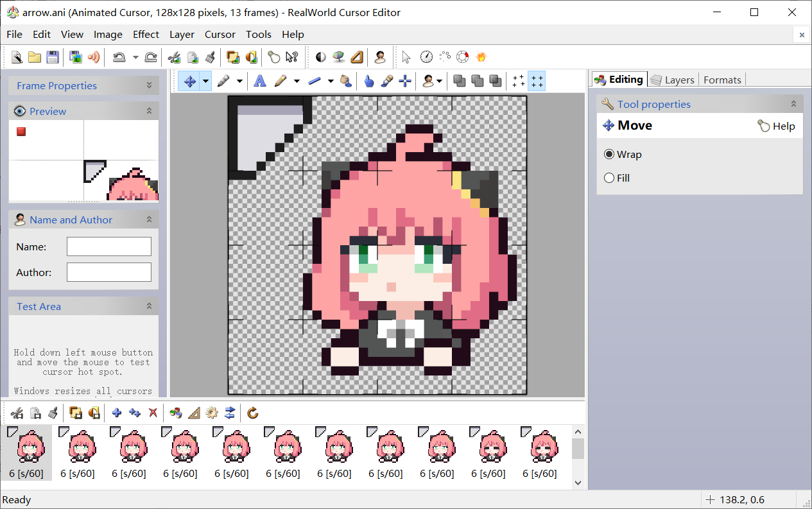Select the paint bucket Fill tool
Viewport: 812px width, 509px height.
click(x=345, y=81)
